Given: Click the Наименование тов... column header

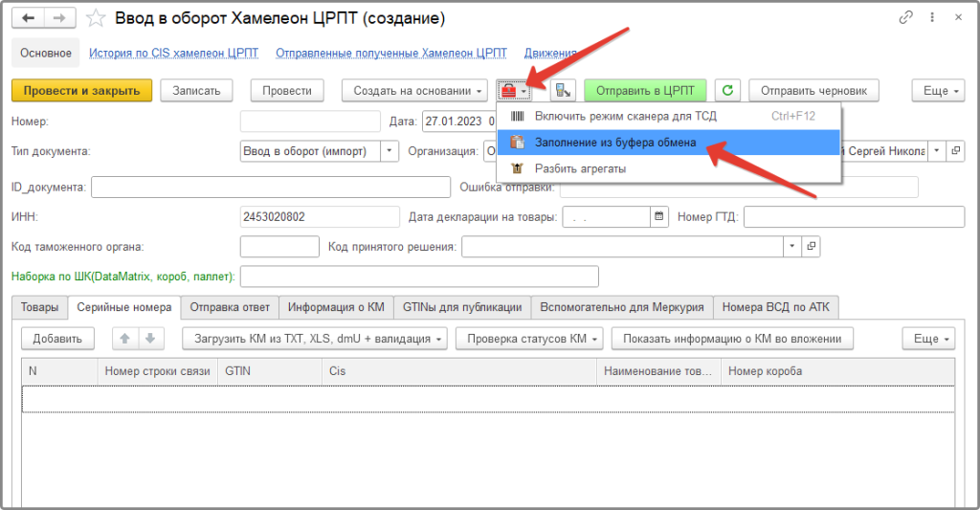Looking at the screenshot, I should [x=658, y=371].
